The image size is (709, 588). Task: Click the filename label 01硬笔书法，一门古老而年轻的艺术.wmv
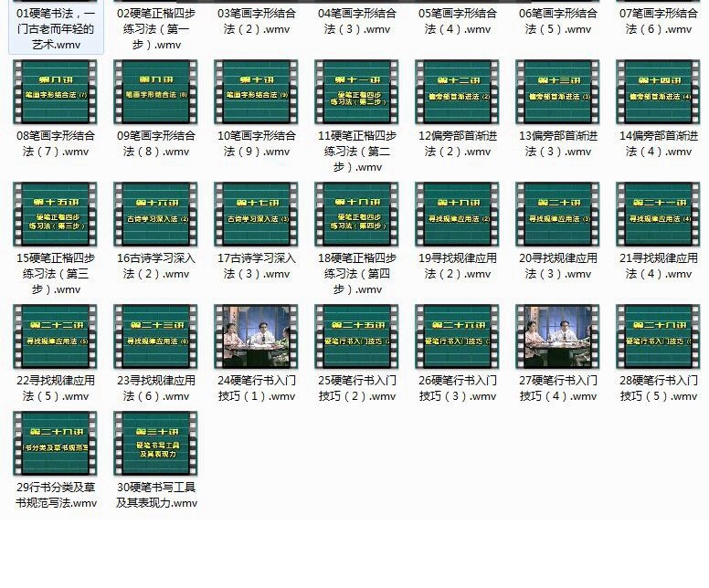[55, 28]
